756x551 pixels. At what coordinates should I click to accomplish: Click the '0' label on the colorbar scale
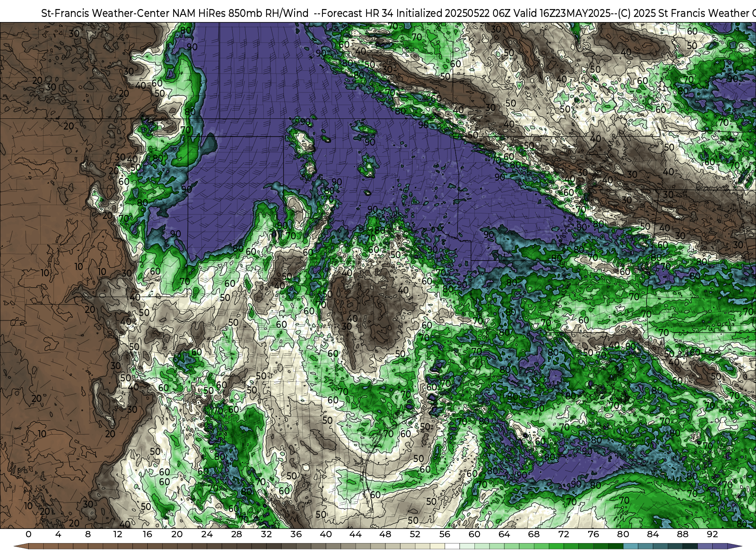(28, 534)
